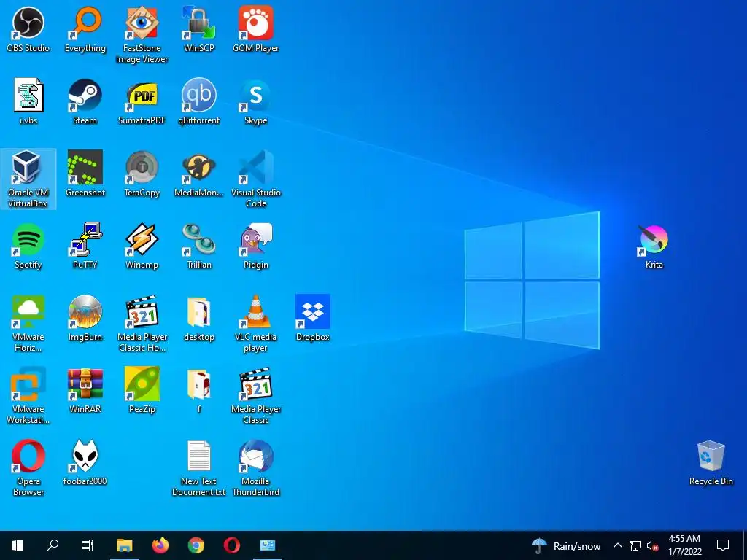Image resolution: width=747 pixels, height=560 pixels.
Task: Select the ImgBurn desktop shortcut
Action: pyautogui.click(x=85, y=318)
